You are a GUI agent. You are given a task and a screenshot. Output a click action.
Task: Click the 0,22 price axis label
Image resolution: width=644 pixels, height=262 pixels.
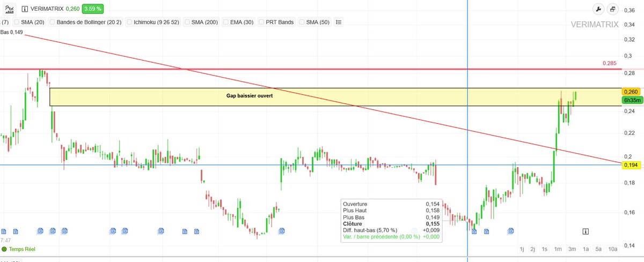coord(630,132)
